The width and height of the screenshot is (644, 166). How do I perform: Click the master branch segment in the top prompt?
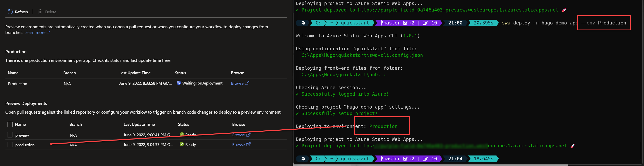pyautogui.click(x=408, y=23)
